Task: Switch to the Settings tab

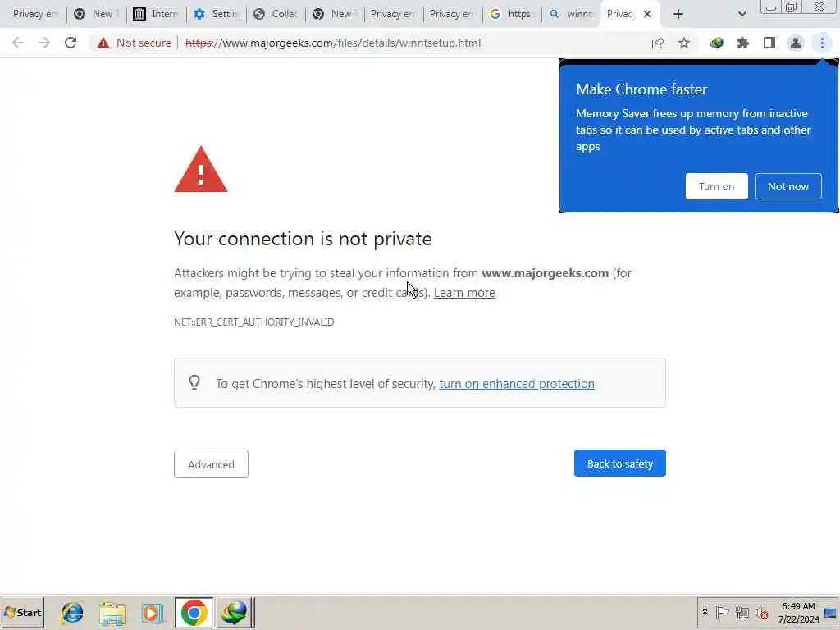Action: point(217,14)
